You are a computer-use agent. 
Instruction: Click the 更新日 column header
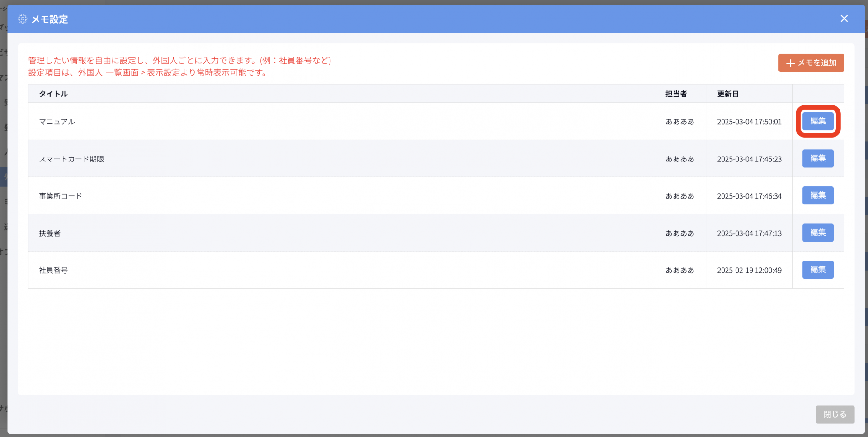coord(728,94)
